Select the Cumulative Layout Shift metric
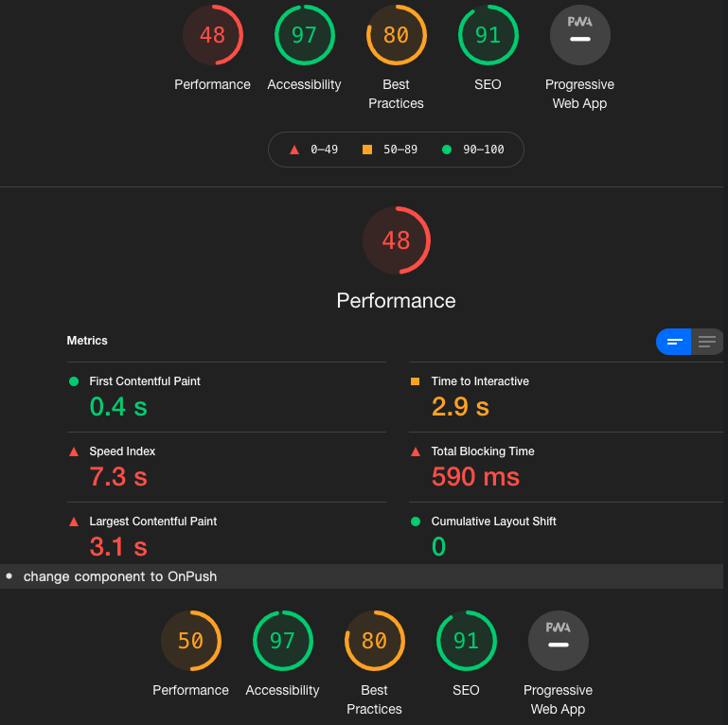 click(566, 534)
